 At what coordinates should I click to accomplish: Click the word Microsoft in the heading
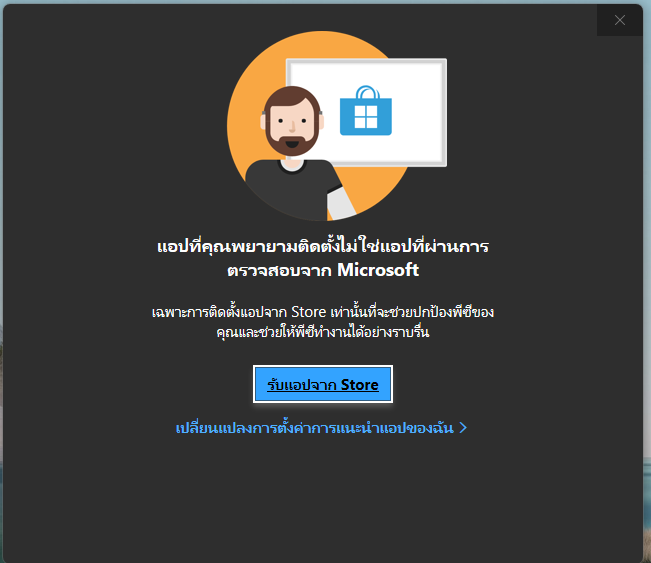coord(378,270)
